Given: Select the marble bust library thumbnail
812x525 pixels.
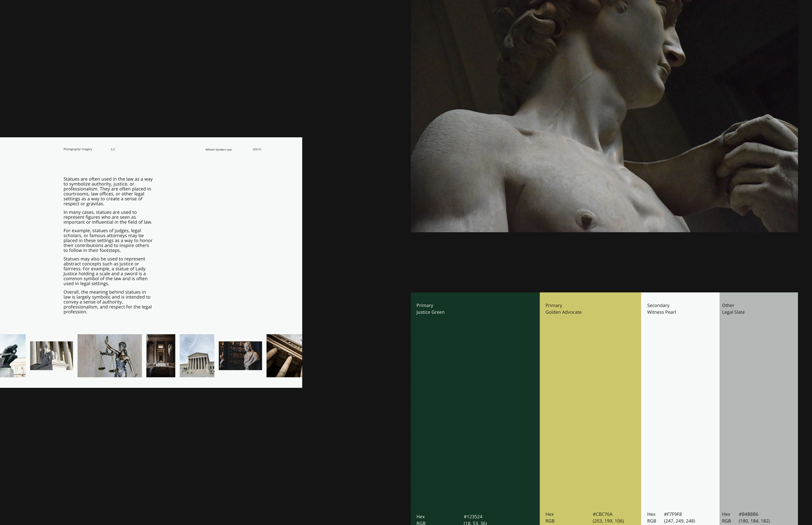Looking at the screenshot, I should [240, 355].
